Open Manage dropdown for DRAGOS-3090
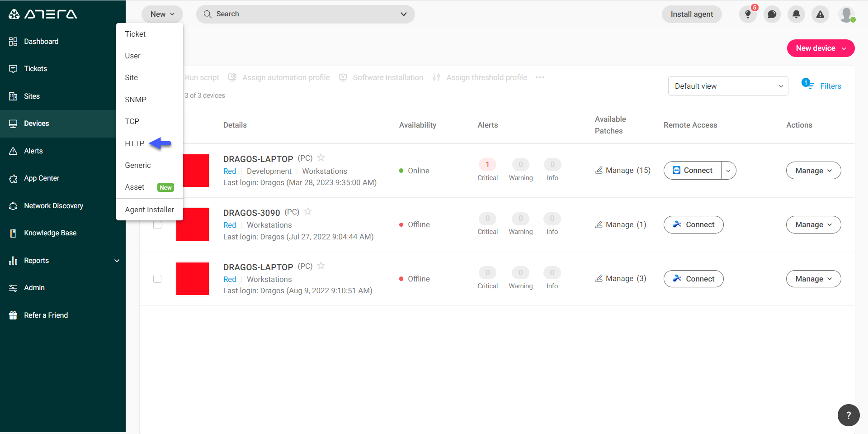Image resolution: width=868 pixels, height=434 pixels. coord(813,225)
